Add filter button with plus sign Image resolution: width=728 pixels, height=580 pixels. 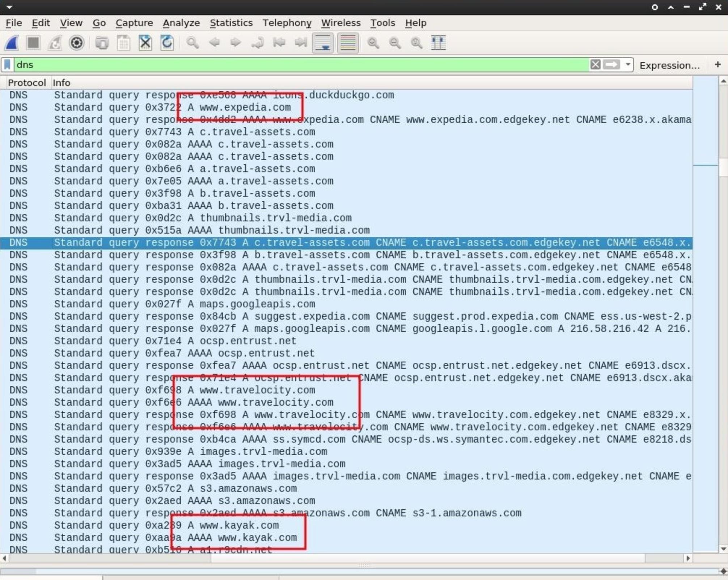(718, 65)
